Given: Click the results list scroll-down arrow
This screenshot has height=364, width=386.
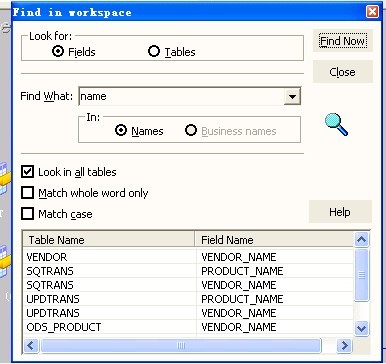Looking at the screenshot, I should (x=361, y=328).
